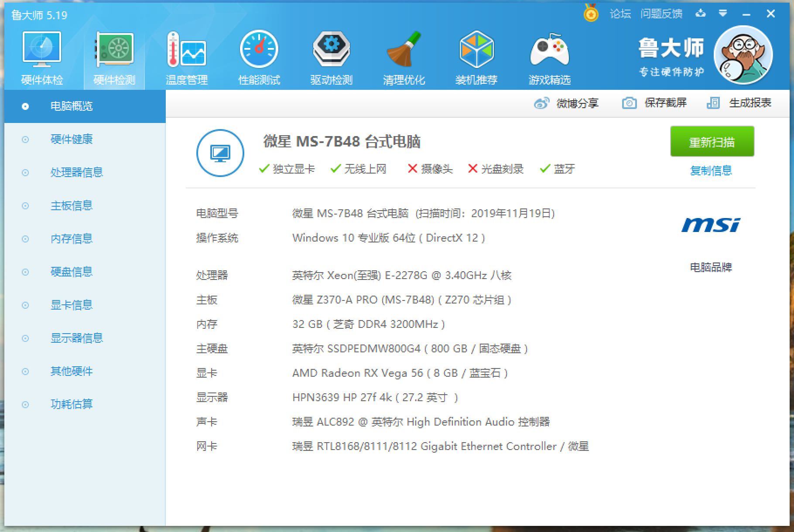This screenshot has height=532, width=794.
Task: Select the 硬件检测 hardware detection icon
Action: tap(114, 50)
